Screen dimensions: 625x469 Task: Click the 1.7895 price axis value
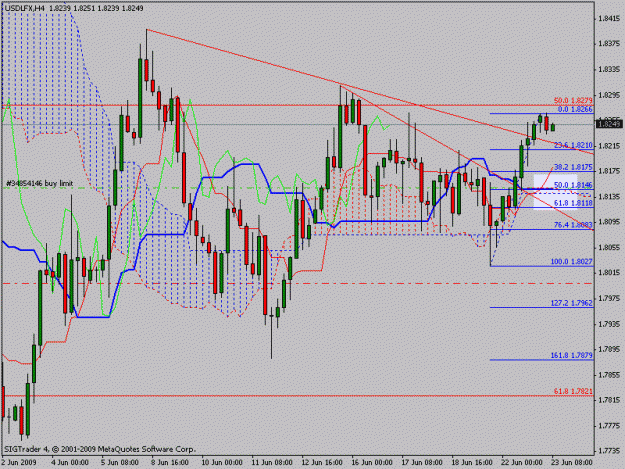coord(609,349)
